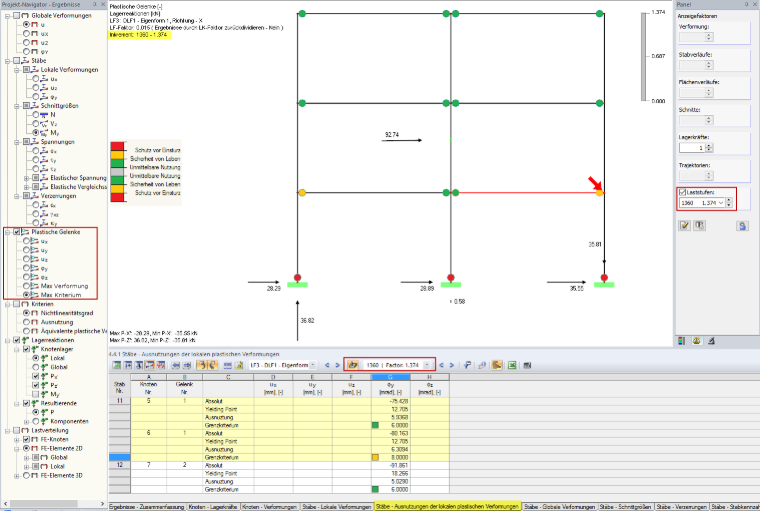760x511 pixels.
Task: Close the Projekt-Navigator panel
Action: [x=103, y=4]
